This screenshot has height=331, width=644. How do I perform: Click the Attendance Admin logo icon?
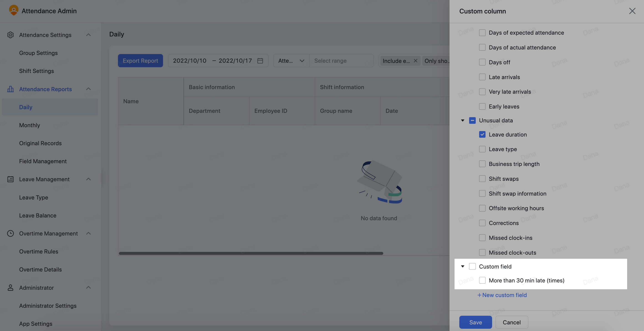pos(13,10)
